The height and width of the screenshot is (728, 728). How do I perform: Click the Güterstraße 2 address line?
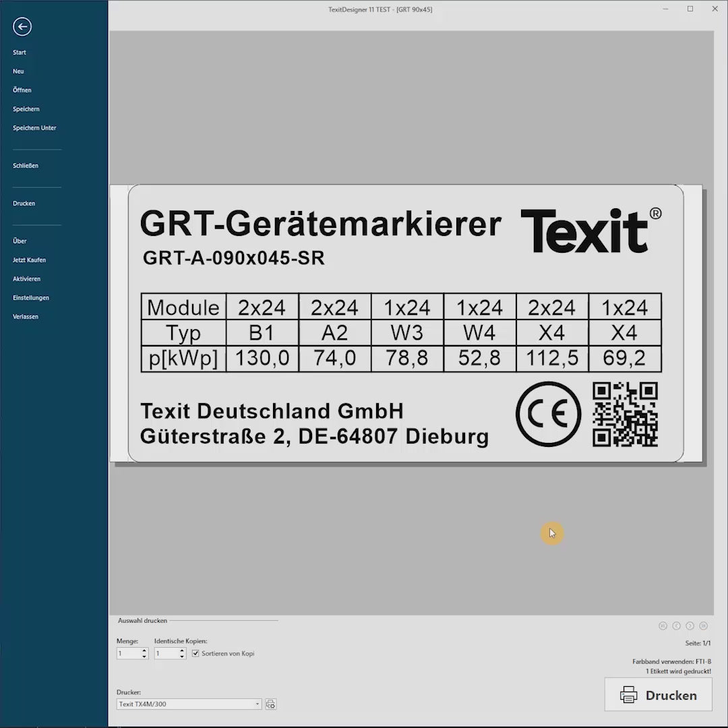coord(314,436)
